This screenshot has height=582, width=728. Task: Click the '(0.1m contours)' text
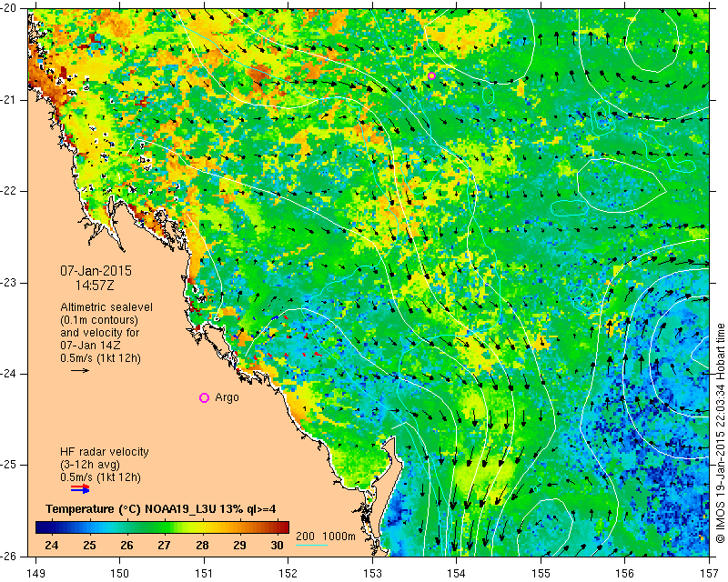click(99, 320)
